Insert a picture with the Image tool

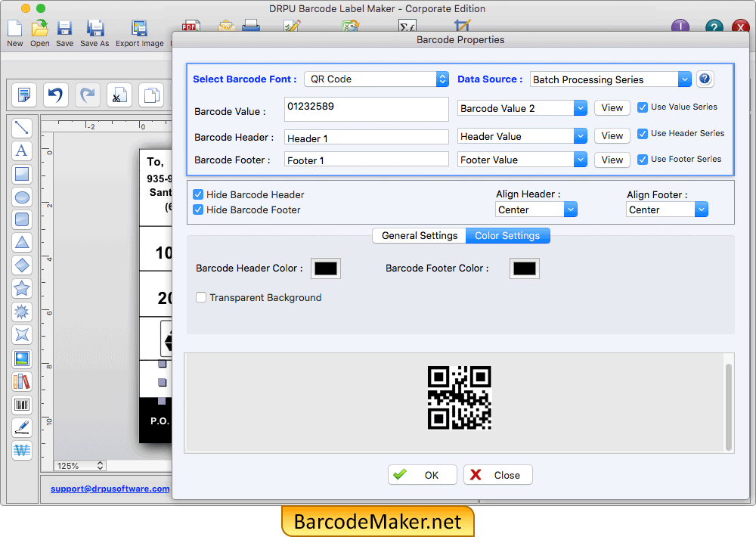click(x=22, y=359)
